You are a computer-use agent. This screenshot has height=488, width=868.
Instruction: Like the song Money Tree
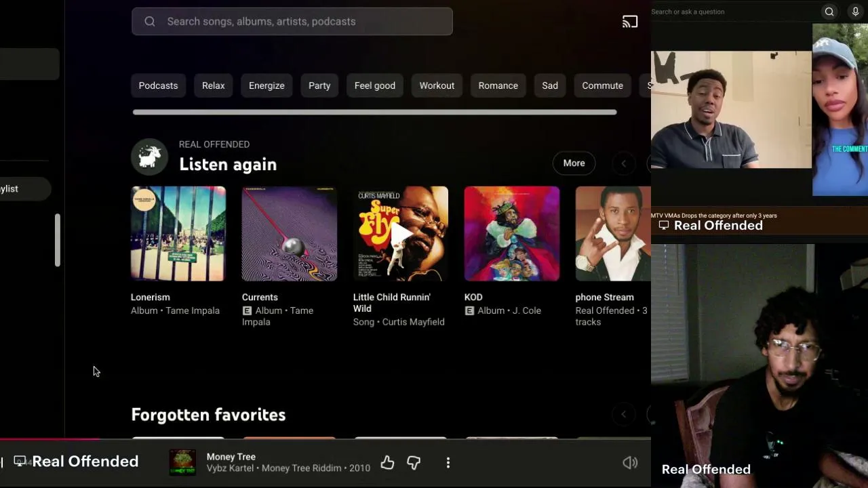pos(387,462)
